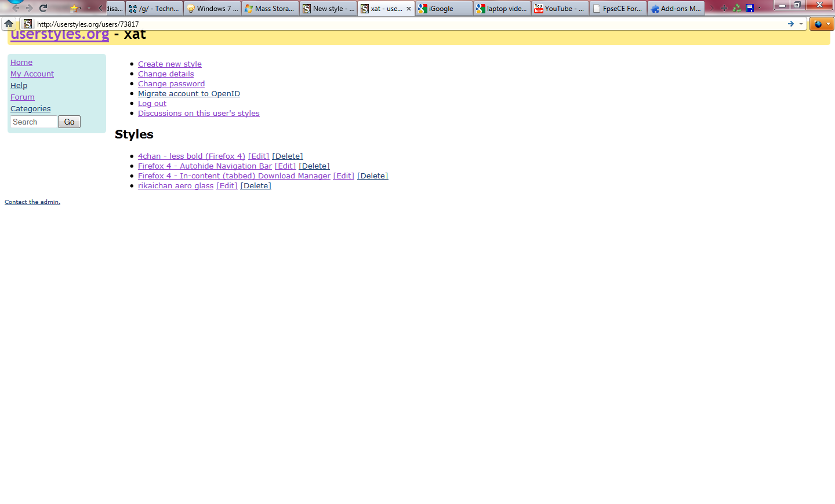Reload the current page
Screen dimensions: 835x504
[x=43, y=8]
